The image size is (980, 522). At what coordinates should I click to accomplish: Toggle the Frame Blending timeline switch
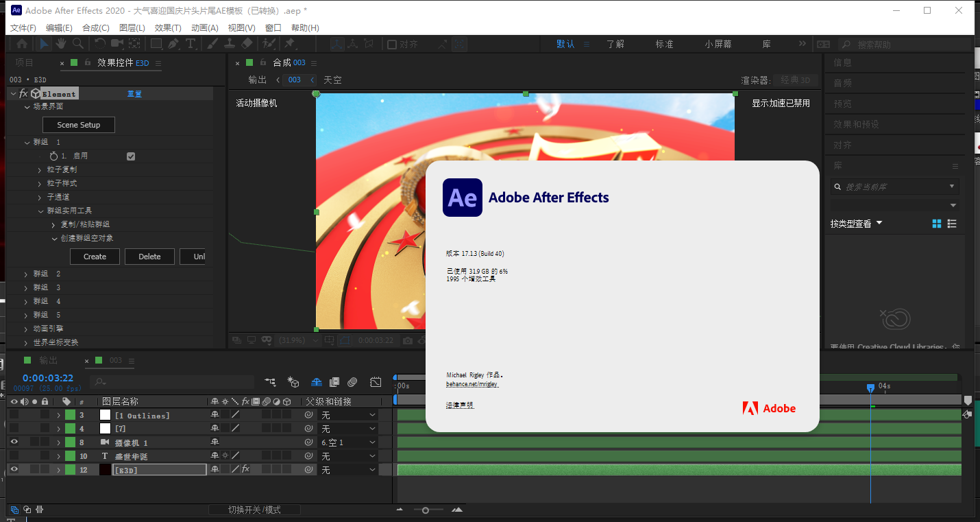[334, 382]
